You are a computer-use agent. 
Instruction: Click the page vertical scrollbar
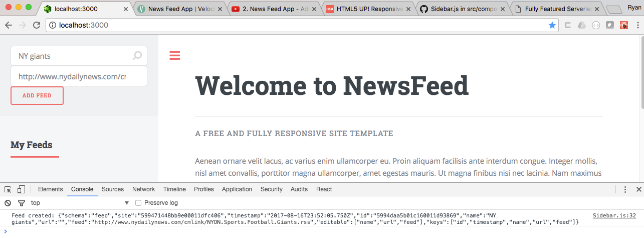[641, 73]
